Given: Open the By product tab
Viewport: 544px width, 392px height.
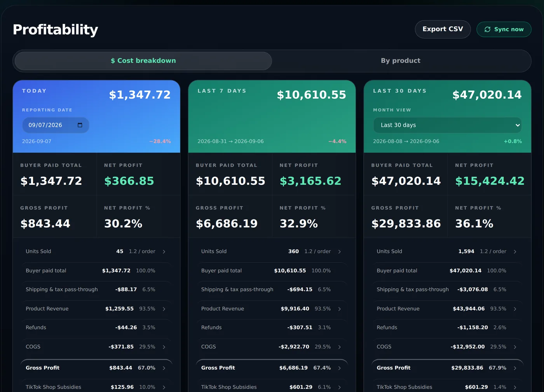Looking at the screenshot, I should (x=401, y=61).
